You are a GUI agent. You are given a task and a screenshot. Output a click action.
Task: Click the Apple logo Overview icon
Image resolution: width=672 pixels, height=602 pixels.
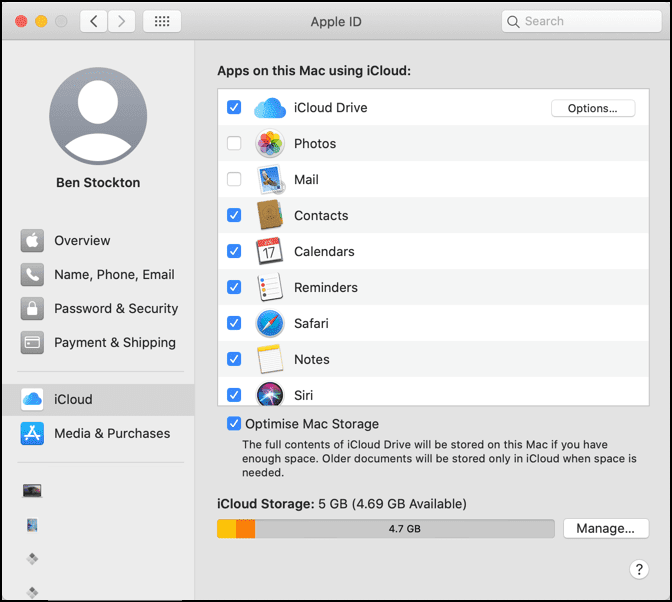(32, 240)
